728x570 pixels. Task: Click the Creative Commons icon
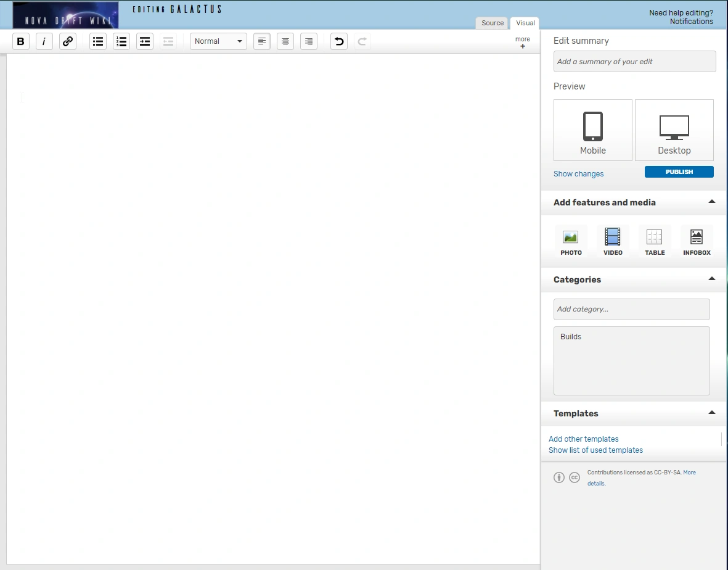pos(575,477)
